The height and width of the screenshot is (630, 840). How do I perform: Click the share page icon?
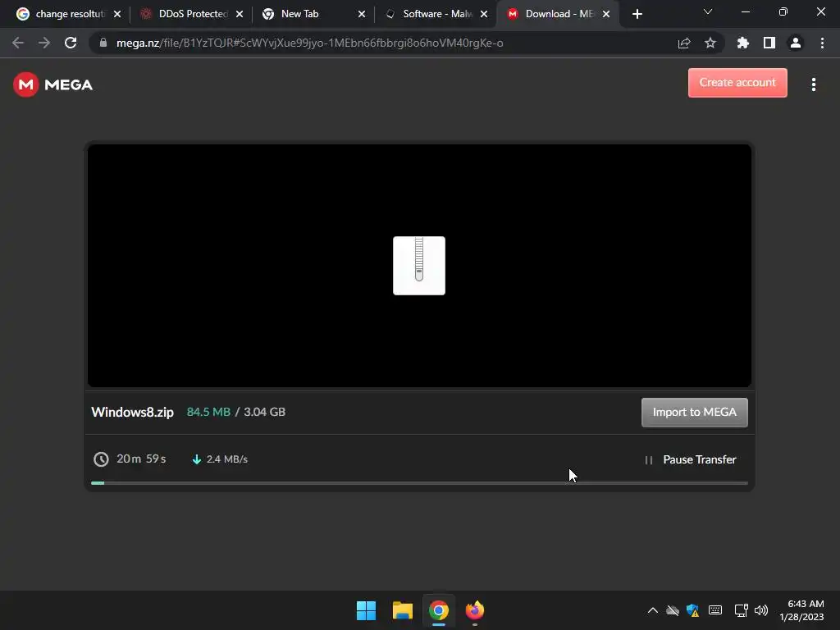pyautogui.click(x=684, y=43)
